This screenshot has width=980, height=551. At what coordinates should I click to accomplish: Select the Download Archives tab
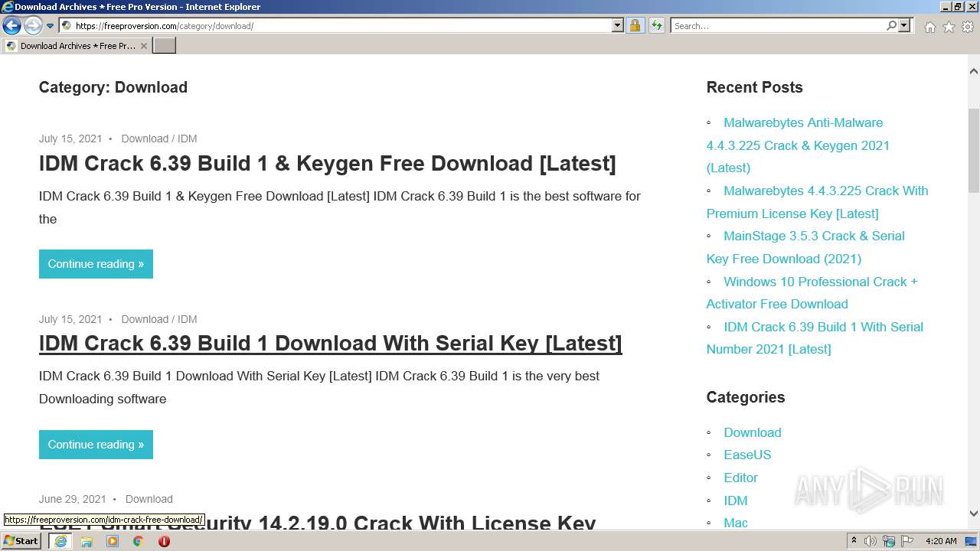77,46
